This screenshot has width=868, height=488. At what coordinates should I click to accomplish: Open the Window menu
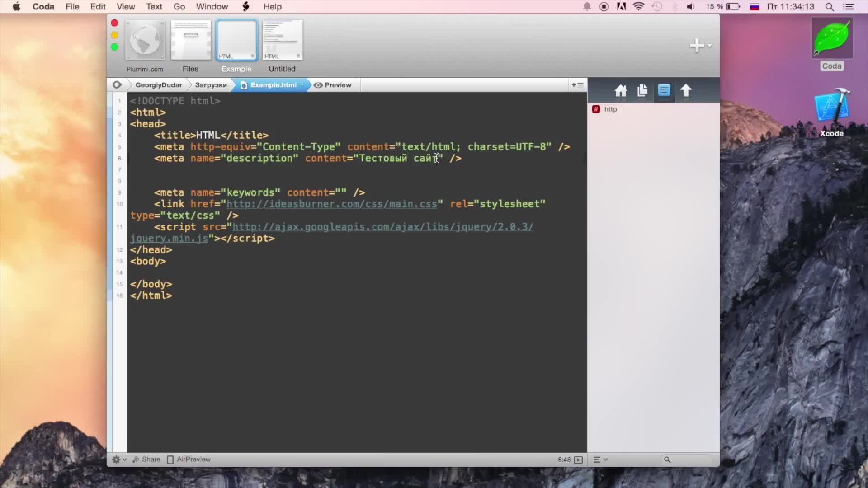pyautogui.click(x=212, y=7)
